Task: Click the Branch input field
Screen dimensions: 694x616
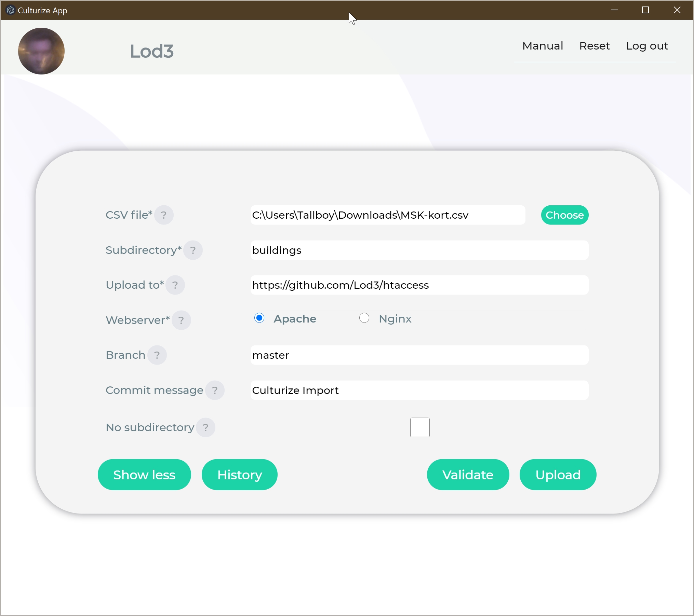Action: click(x=417, y=356)
